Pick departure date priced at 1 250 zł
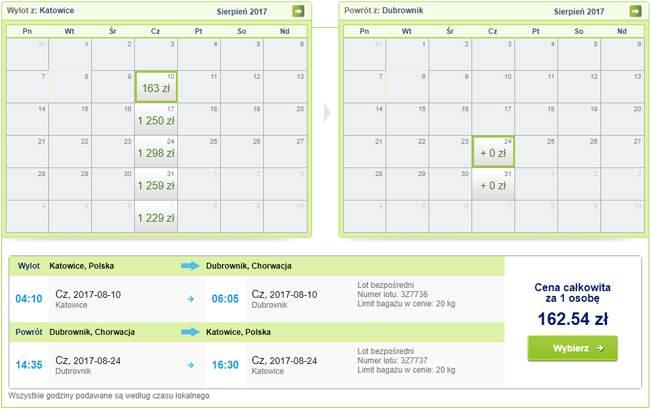This screenshot has height=409, width=650. 155,119
